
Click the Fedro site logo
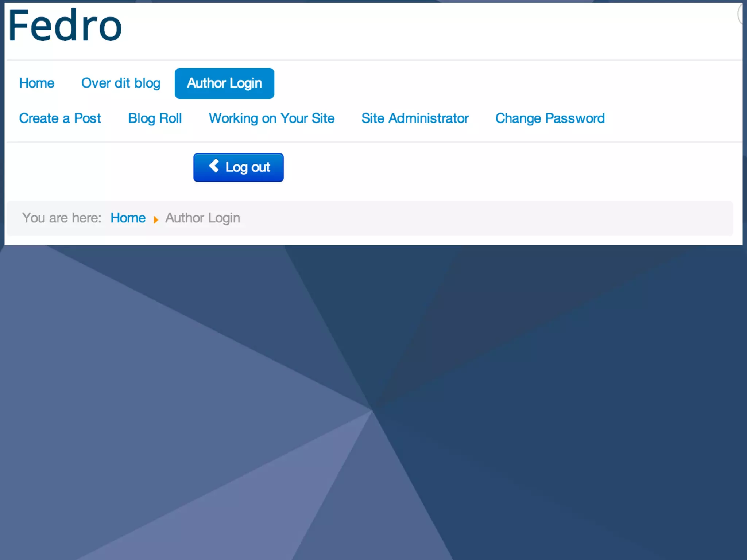[x=65, y=26]
